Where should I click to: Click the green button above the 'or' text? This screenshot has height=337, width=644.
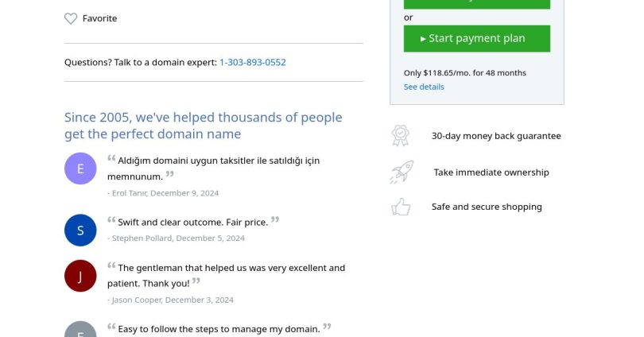click(x=477, y=4)
